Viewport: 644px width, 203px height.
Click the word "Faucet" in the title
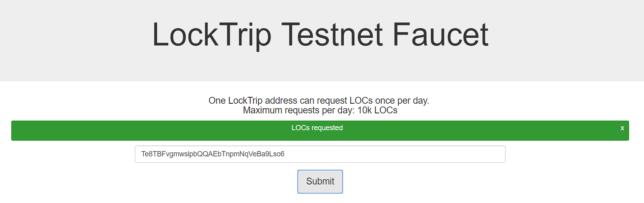pos(440,35)
